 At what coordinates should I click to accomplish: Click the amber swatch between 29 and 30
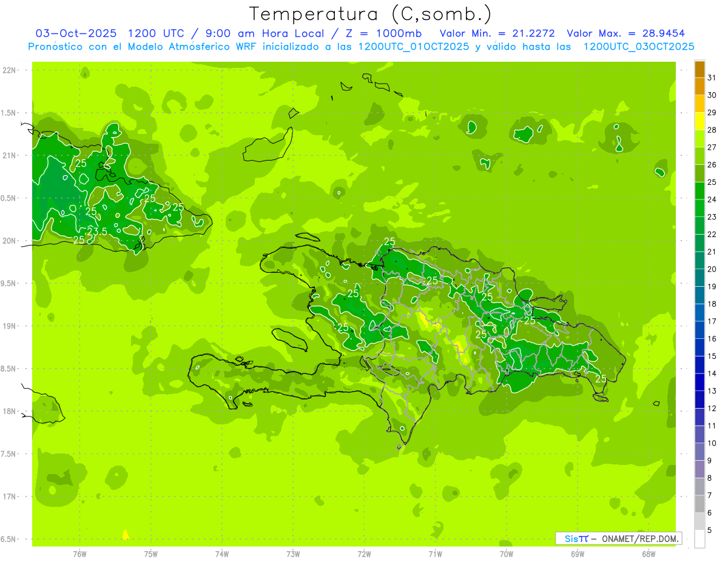(699, 104)
